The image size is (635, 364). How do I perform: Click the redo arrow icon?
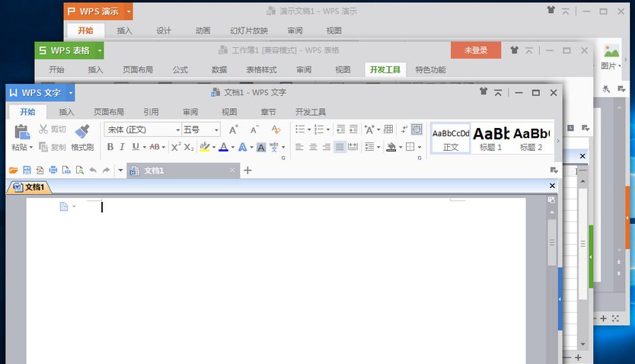[106, 170]
